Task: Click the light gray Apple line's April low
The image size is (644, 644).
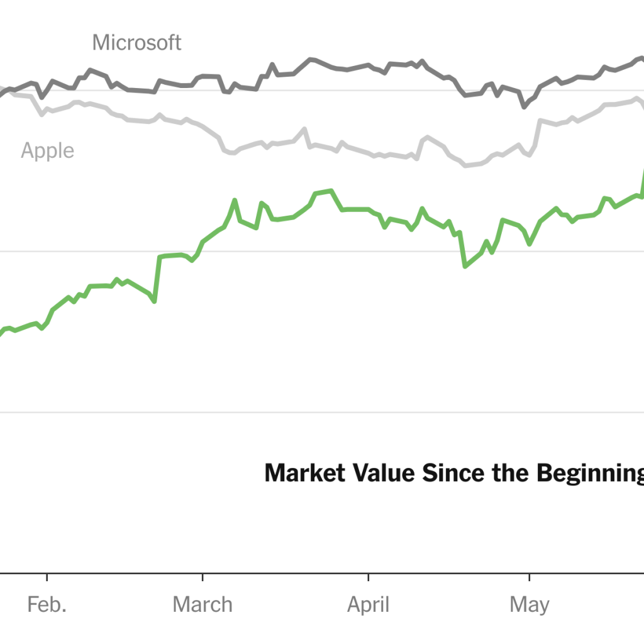Action: pos(465,165)
